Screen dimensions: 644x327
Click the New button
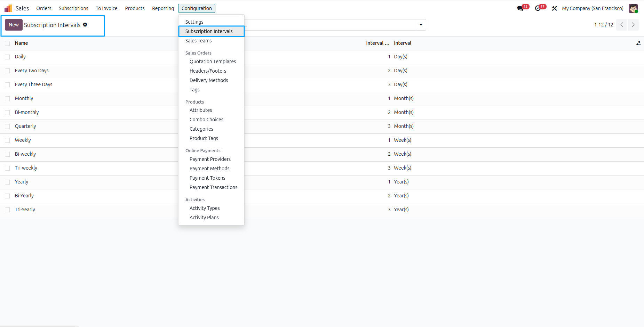click(x=14, y=25)
